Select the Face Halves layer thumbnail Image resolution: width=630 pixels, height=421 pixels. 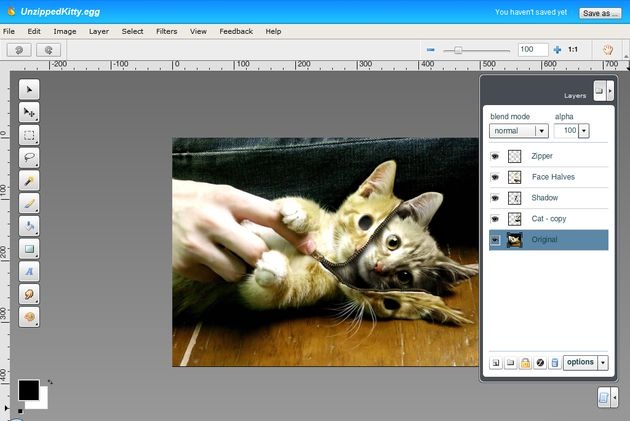coord(515,177)
